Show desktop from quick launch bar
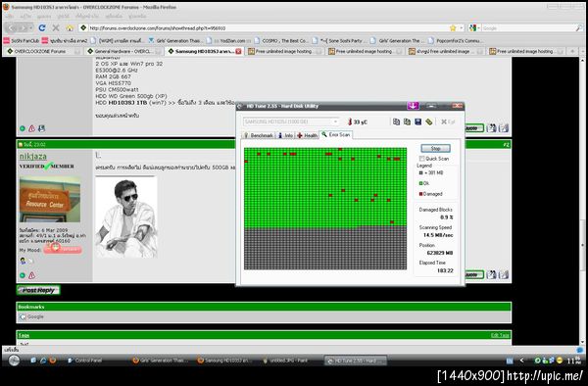588x386 pixels. [33, 361]
